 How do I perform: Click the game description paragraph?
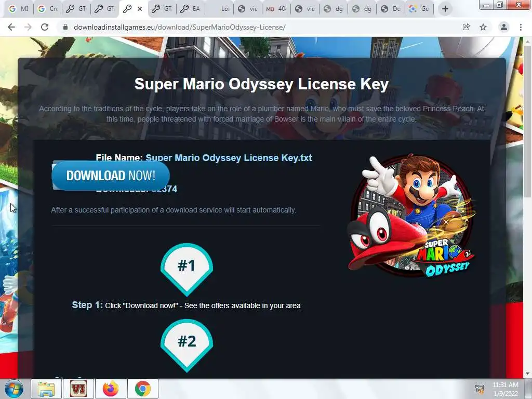pos(261,114)
